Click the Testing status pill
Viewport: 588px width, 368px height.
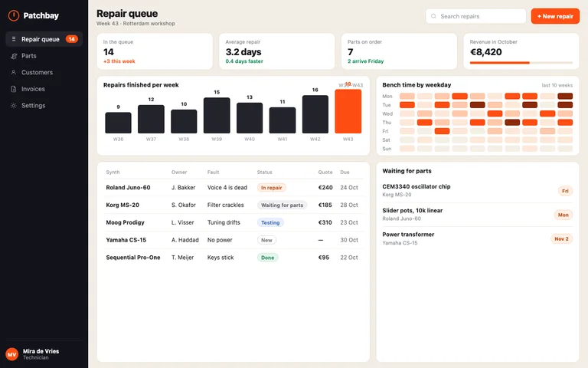point(270,222)
